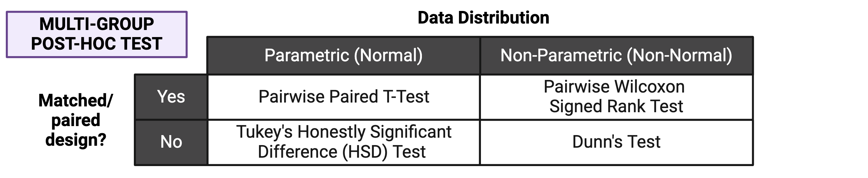This screenshot has width=868, height=178.
Task: Click the Pairwise Wilcoxon text line
Action: [614, 87]
